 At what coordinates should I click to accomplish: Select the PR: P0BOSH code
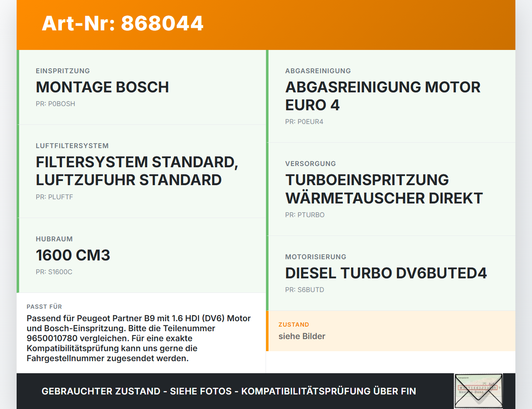pos(55,104)
